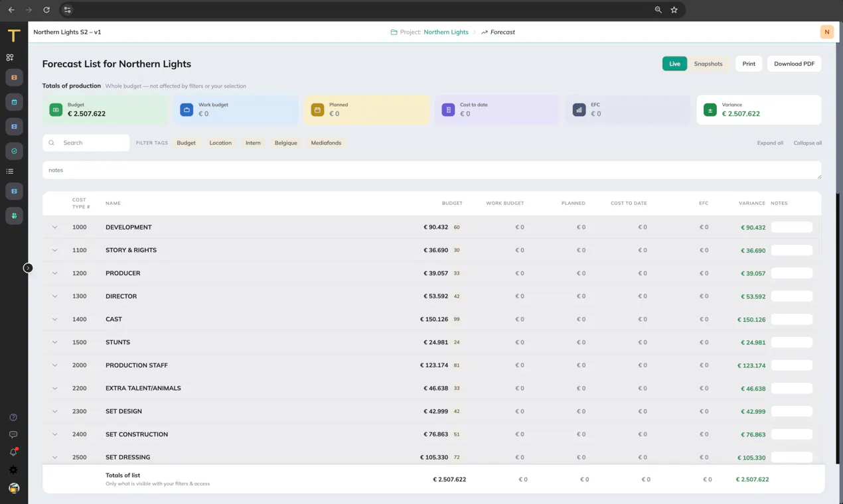Toggle the Location filter tag
Viewport: 843px width, 504px height.
click(220, 143)
